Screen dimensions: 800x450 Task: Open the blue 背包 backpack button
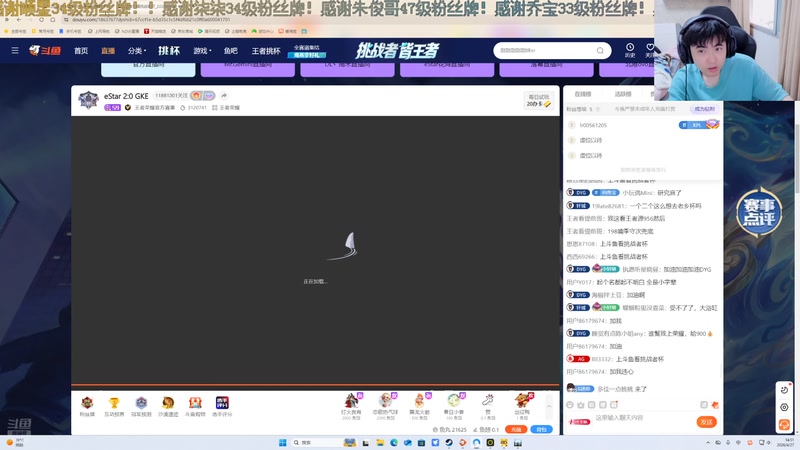click(x=541, y=430)
